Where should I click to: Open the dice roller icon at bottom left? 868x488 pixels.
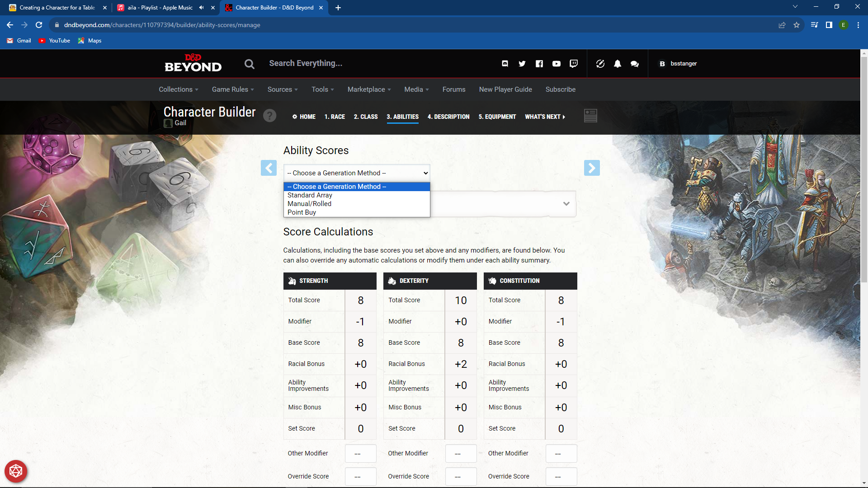point(16,471)
